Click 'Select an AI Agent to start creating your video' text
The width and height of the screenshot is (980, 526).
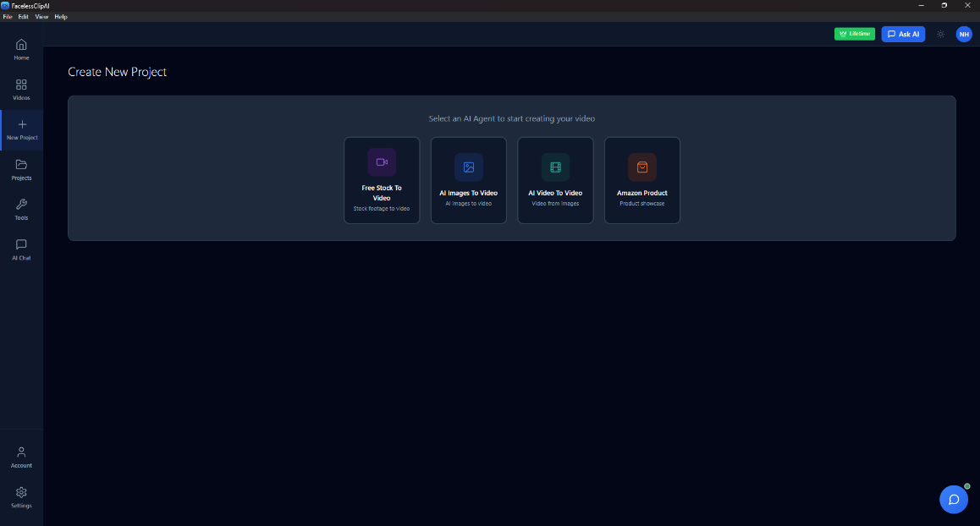tap(512, 118)
